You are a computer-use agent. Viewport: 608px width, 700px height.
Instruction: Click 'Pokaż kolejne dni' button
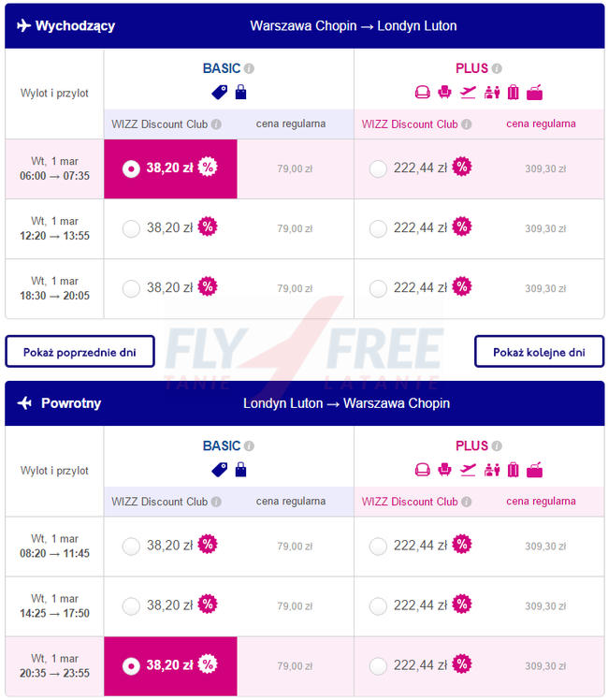point(539,352)
